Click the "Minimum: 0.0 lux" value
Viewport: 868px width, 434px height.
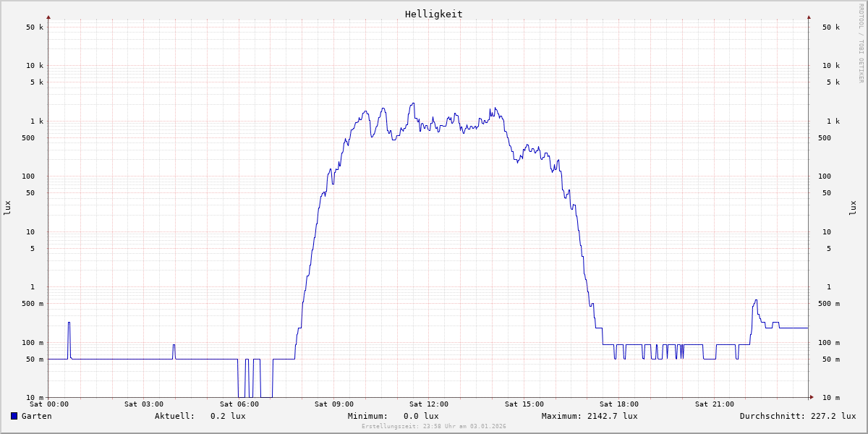pos(393,416)
